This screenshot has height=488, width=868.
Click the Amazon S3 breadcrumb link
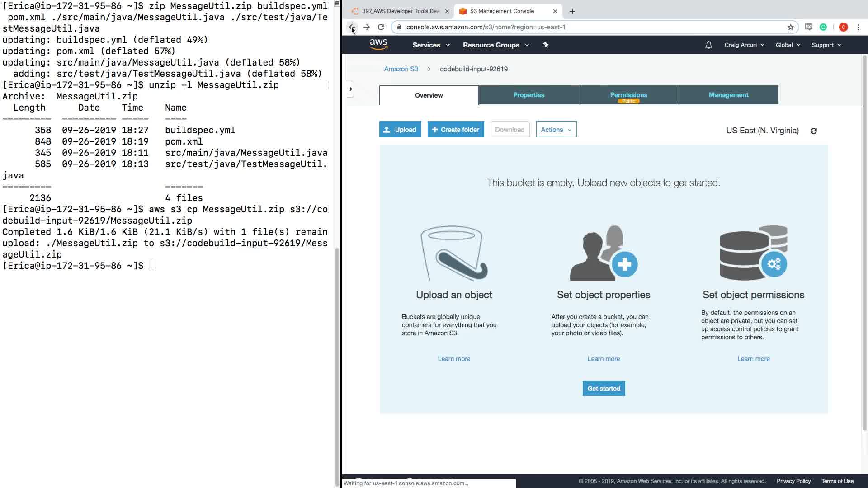401,69
